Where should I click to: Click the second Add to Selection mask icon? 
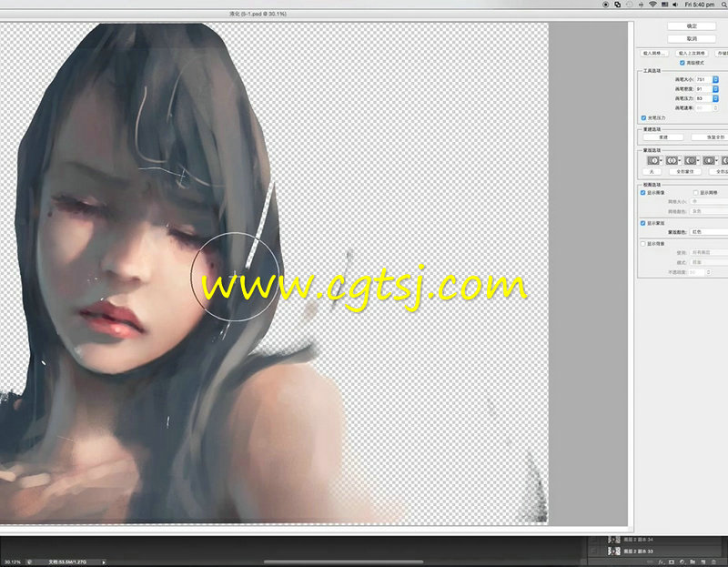tap(672, 161)
